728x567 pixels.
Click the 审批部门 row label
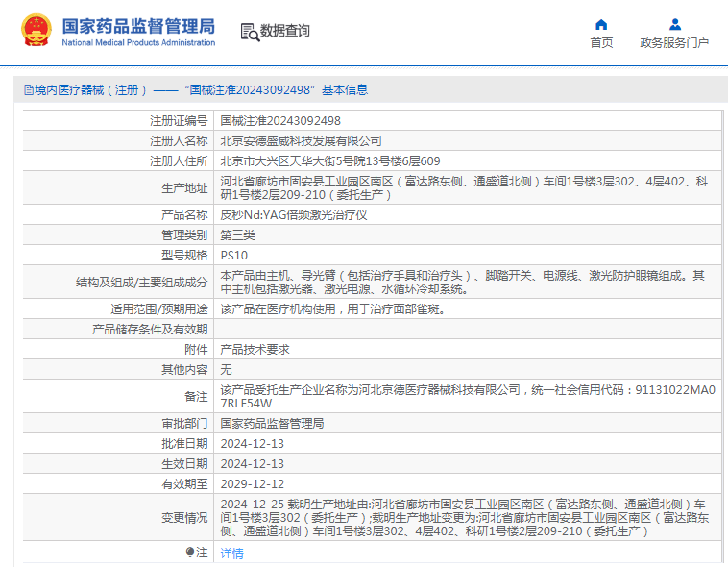(184, 424)
